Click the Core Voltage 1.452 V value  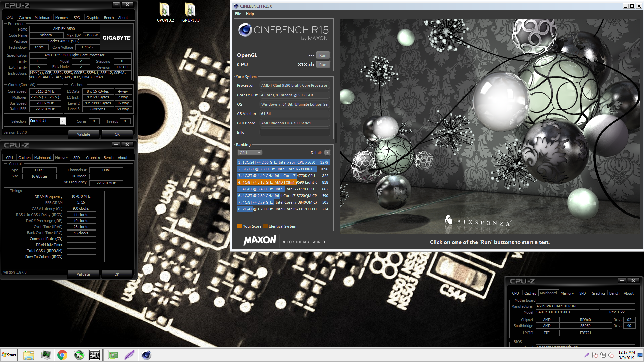coord(87,47)
